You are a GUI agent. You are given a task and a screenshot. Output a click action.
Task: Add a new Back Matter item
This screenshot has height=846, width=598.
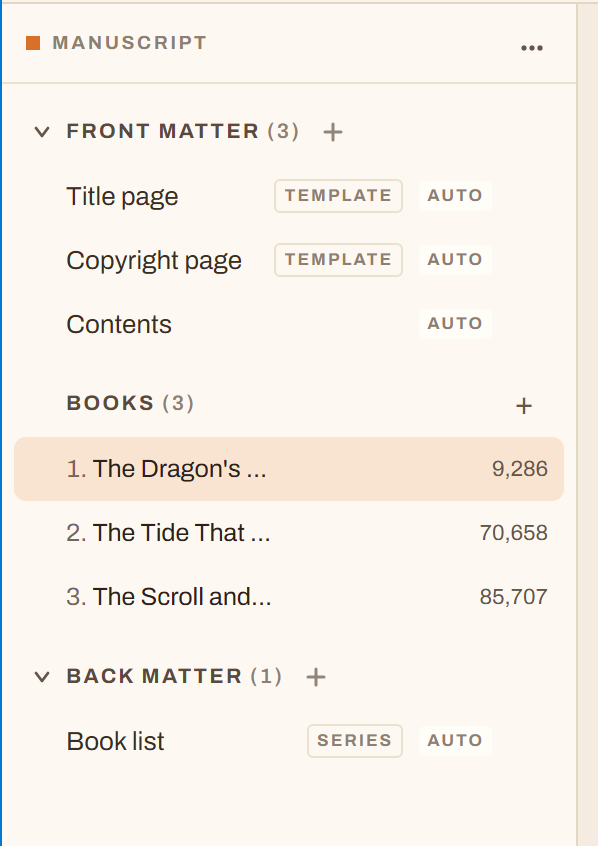[316, 677]
